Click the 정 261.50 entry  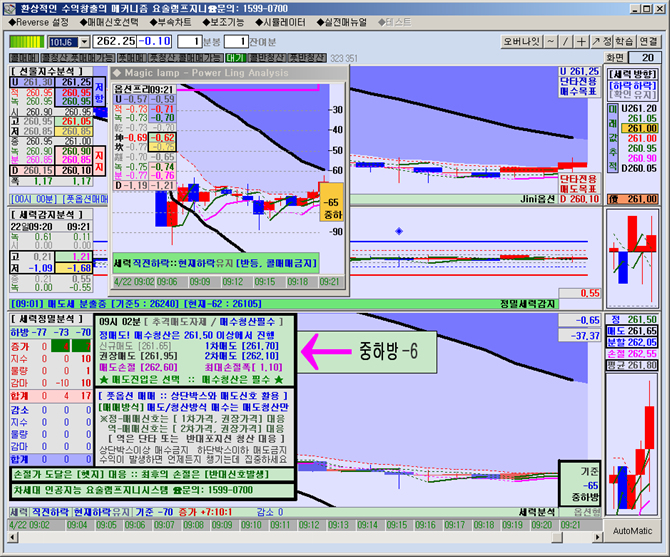click(633, 319)
